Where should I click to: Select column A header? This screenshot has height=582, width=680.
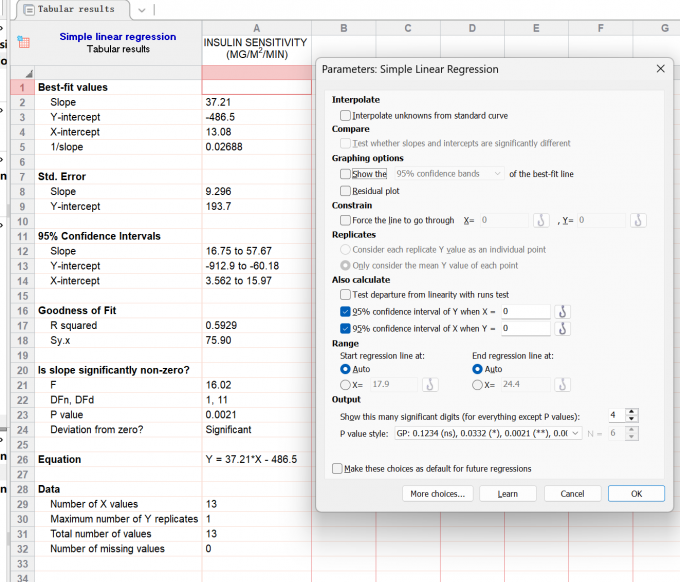pyautogui.click(x=256, y=28)
